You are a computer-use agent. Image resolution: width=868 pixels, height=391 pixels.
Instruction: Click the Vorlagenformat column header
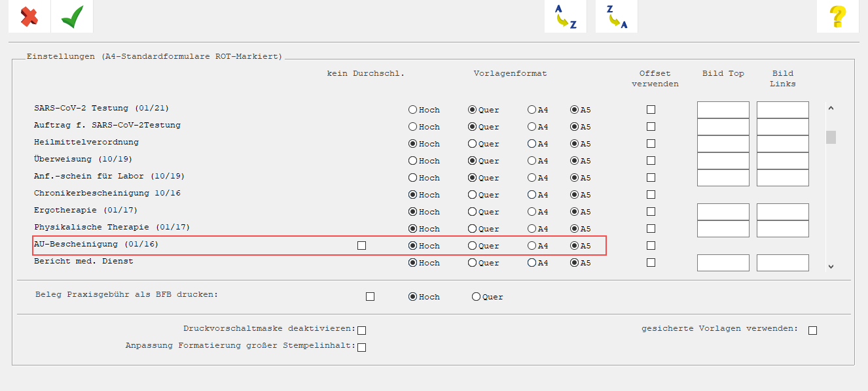(510, 73)
